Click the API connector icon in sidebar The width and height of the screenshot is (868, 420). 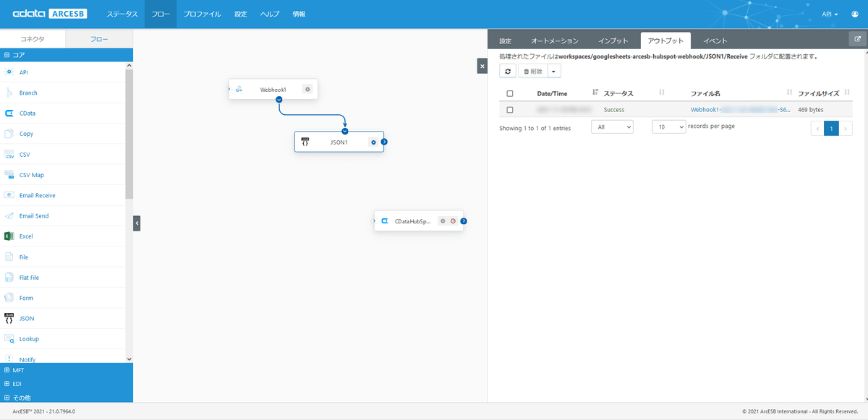click(x=9, y=72)
